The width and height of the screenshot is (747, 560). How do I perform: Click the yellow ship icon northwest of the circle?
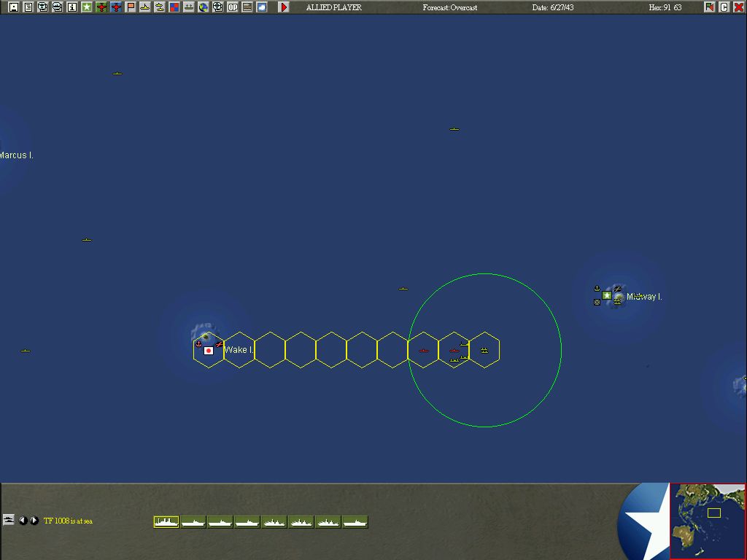tap(403, 289)
